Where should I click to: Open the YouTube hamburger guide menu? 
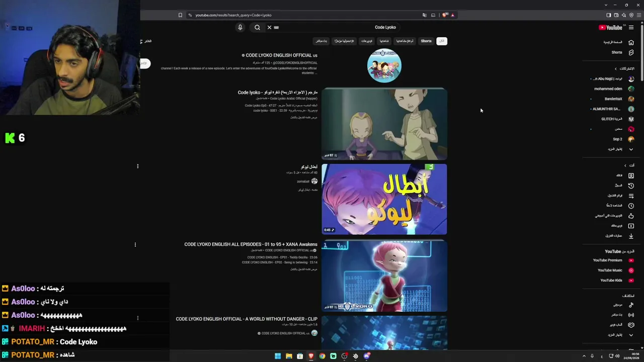click(631, 28)
